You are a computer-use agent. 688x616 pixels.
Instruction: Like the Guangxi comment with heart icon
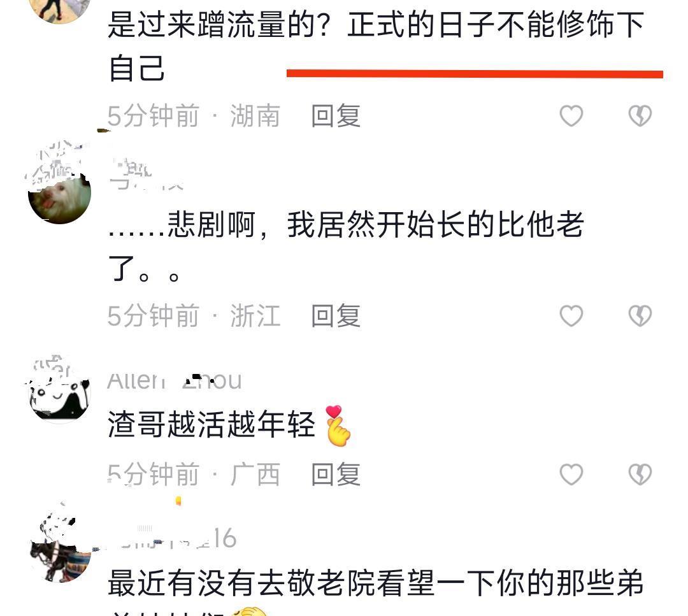571,475
